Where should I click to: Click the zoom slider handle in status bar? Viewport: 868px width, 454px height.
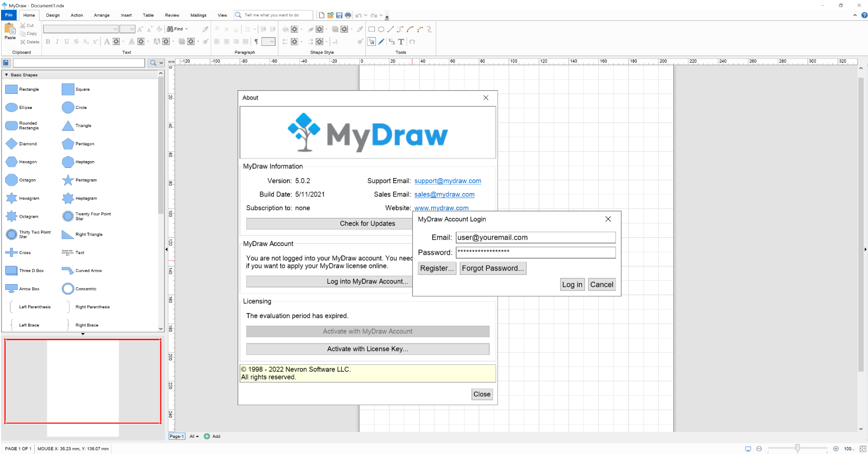(x=798, y=448)
